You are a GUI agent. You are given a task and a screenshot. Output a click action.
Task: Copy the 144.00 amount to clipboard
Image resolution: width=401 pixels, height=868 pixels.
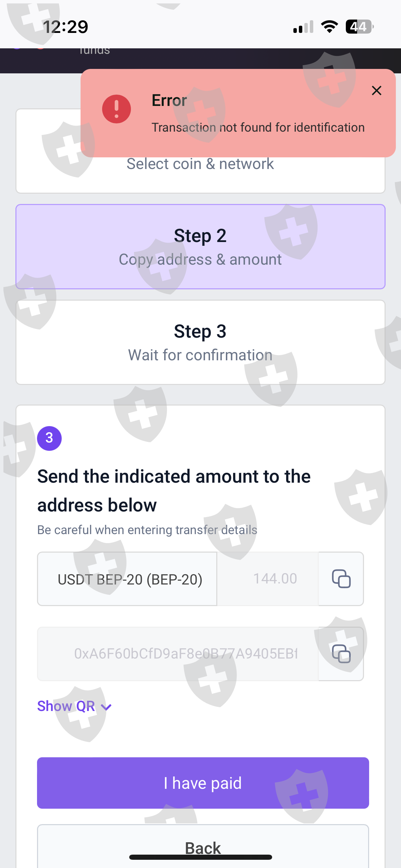point(341,579)
